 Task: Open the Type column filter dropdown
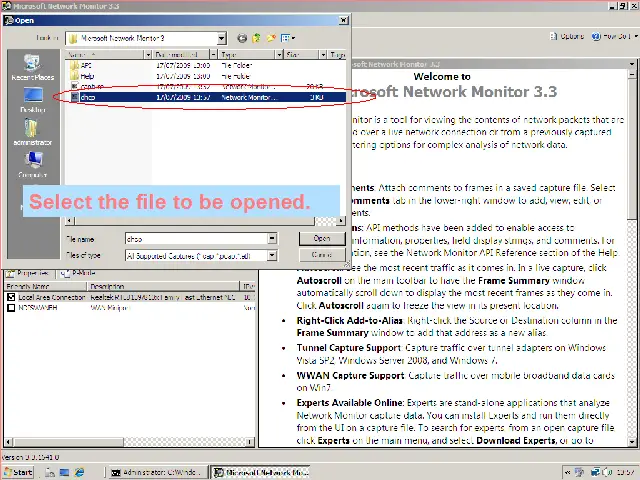(x=279, y=54)
